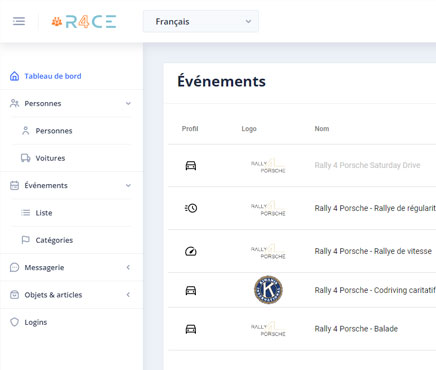Open the hamburger menu icon
This screenshot has height=370, width=436.
pos(19,21)
